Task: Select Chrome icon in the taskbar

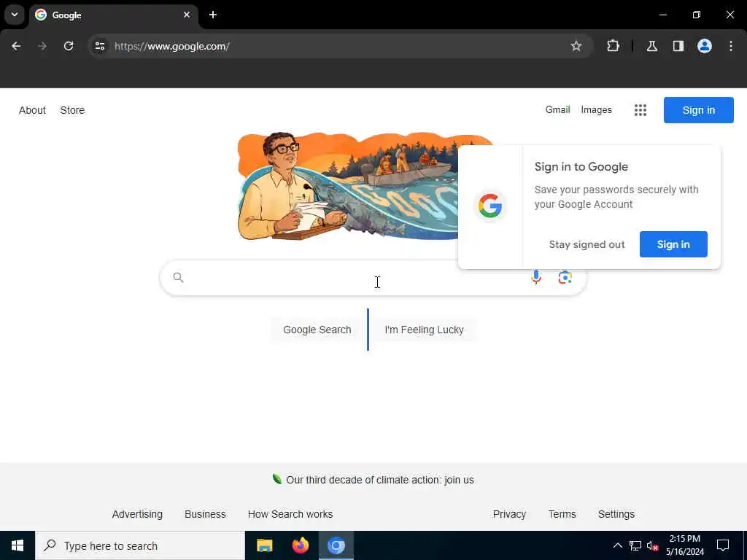Action: coord(336,545)
